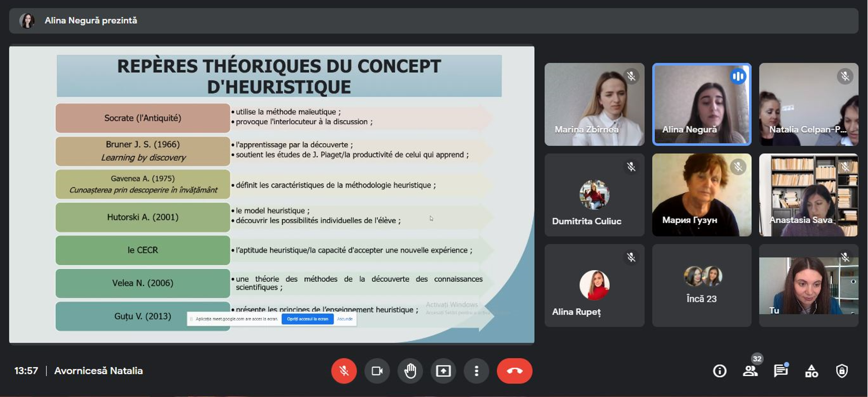Screen dimensions: 868x397
Task: Show the participants list with 32 people
Action: point(750,371)
